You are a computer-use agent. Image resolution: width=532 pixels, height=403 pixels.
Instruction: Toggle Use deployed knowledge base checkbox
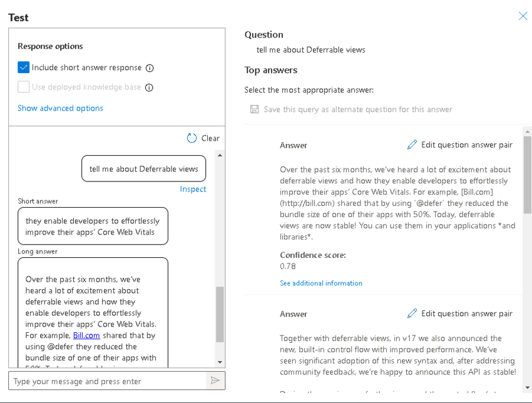24,87
